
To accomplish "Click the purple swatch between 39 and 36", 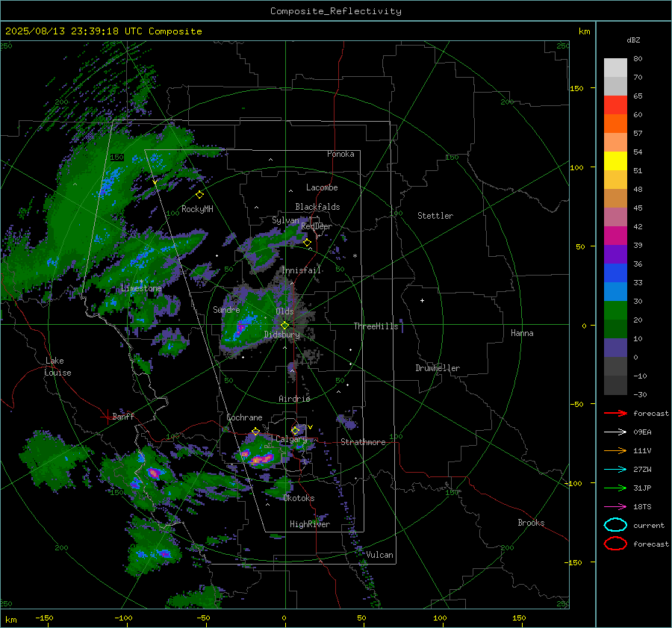I will point(615,254).
